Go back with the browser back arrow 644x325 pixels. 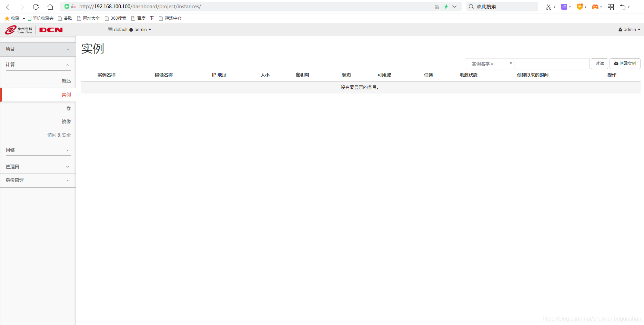click(8, 7)
